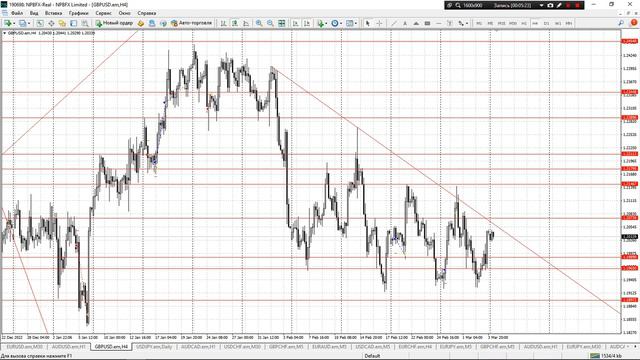Image resolution: width=640 pixels, height=360 pixels.
Task: Expand the Indicators dropdown arrow
Action: point(326,24)
